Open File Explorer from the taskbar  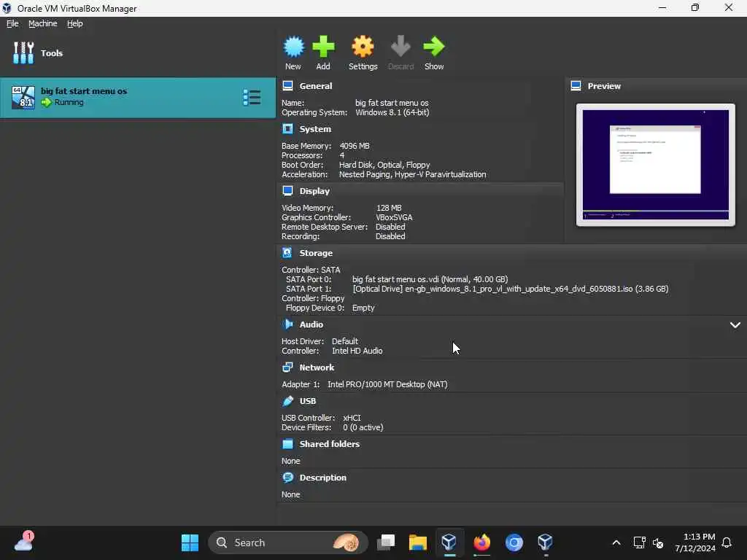click(418, 542)
